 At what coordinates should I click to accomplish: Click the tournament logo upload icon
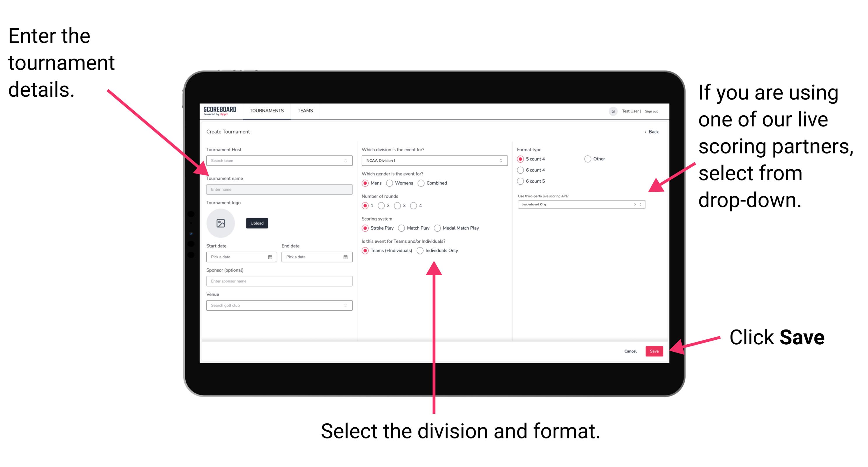pyautogui.click(x=220, y=223)
